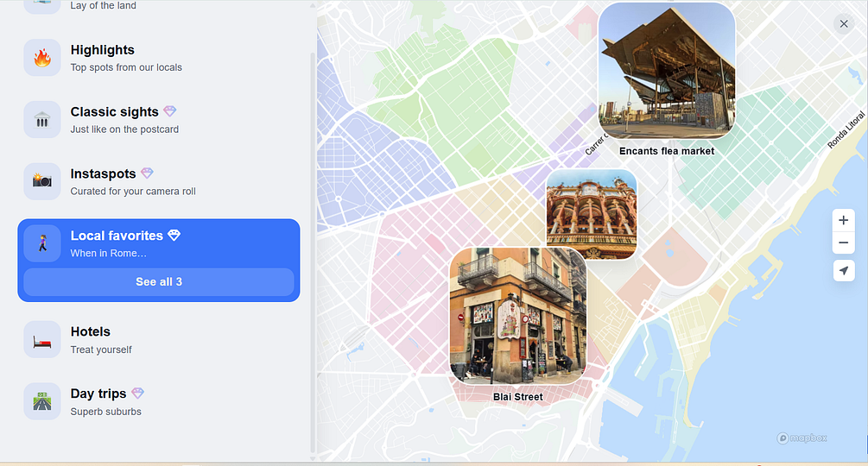
Task: Zoom in with the plus button
Action: coord(844,221)
